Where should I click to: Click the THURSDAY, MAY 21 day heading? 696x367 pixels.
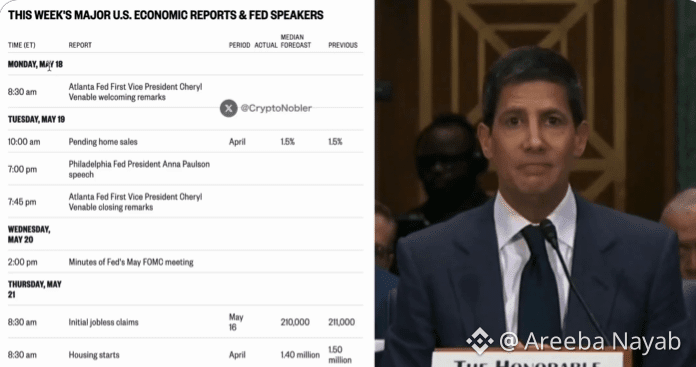(x=35, y=289)
